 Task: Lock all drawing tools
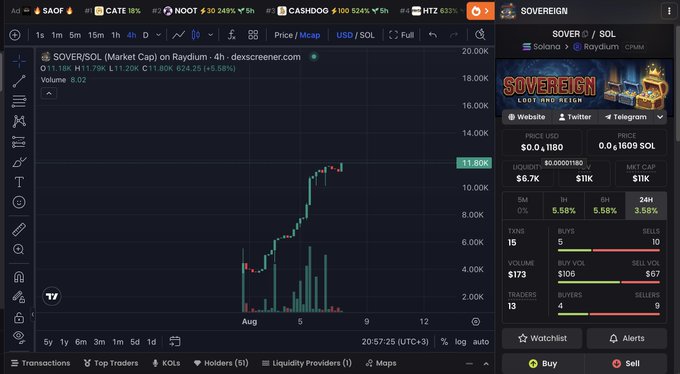coord(19,317)
